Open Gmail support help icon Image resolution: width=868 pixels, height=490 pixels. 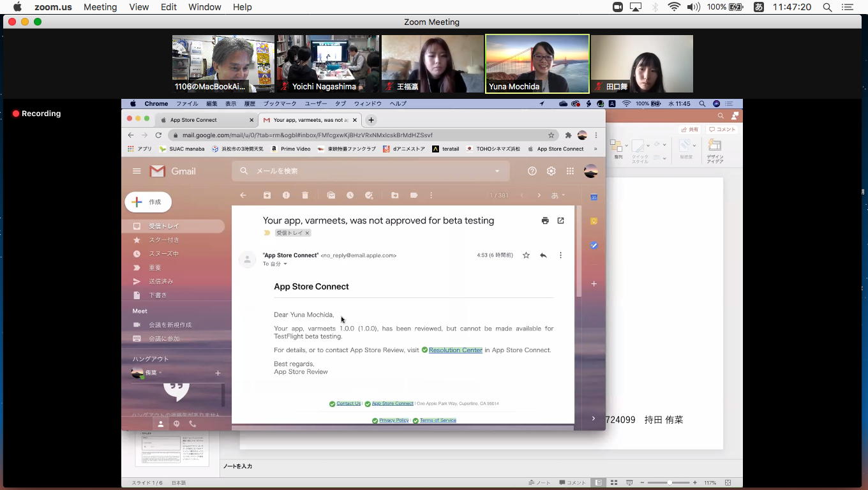point(532,171)
